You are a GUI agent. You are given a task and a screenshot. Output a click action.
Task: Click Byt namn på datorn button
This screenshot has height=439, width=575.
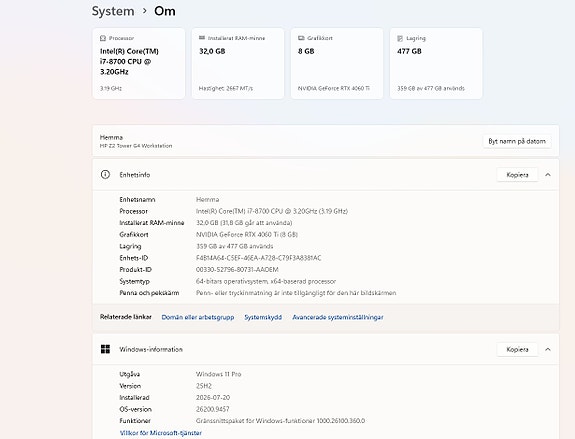(517, 141)
